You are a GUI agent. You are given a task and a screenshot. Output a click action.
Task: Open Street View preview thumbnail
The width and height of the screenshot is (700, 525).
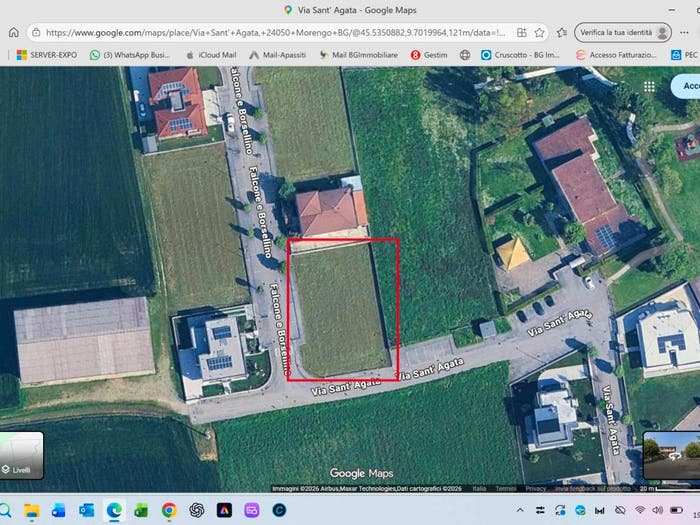pos(671,455)
